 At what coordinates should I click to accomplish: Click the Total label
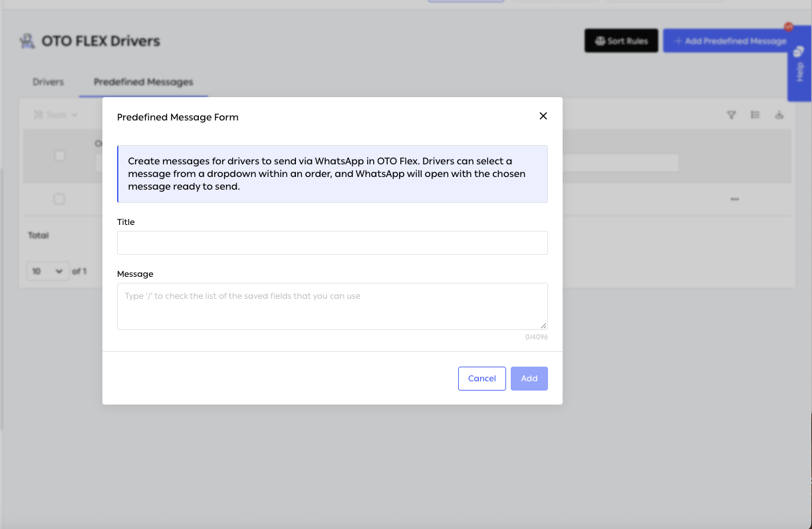[x=39, y=235]
